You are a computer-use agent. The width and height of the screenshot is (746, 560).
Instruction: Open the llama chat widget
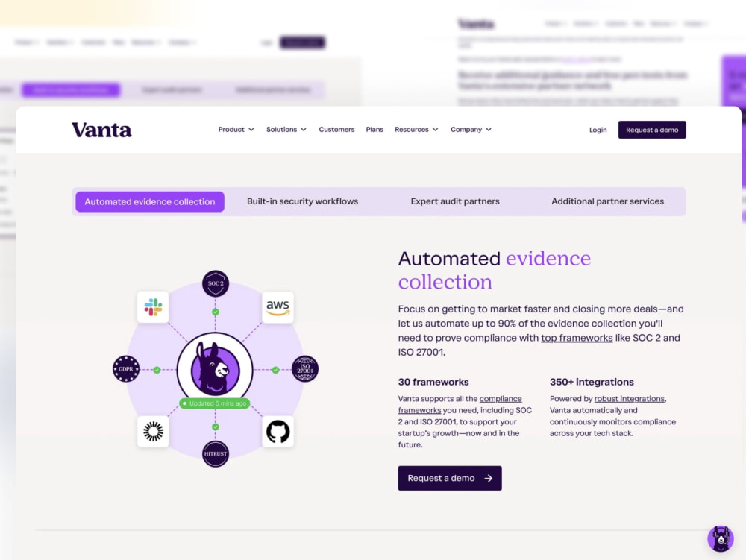point(721,538)
